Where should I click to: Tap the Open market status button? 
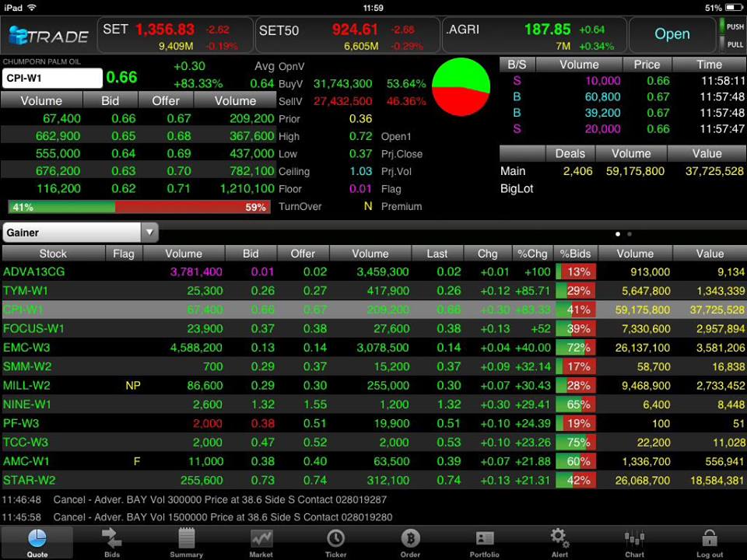click(672, 34)
